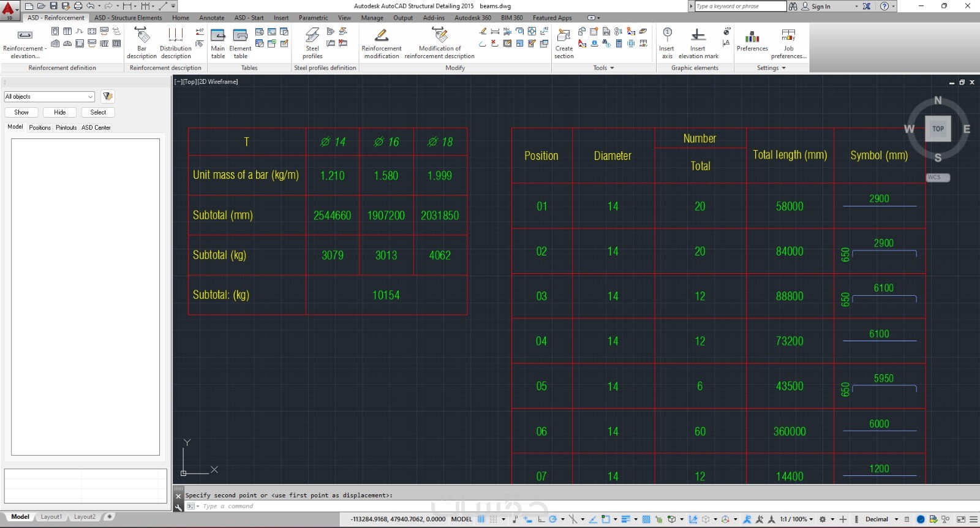980x528 pixels.
Task: Open the Printouts tab in inspector
Action: point(66,127)
